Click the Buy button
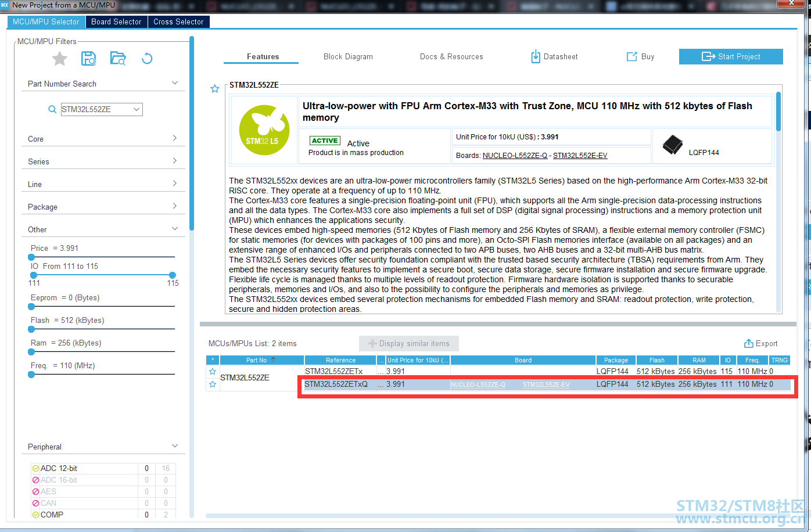 tap(640, 56)
